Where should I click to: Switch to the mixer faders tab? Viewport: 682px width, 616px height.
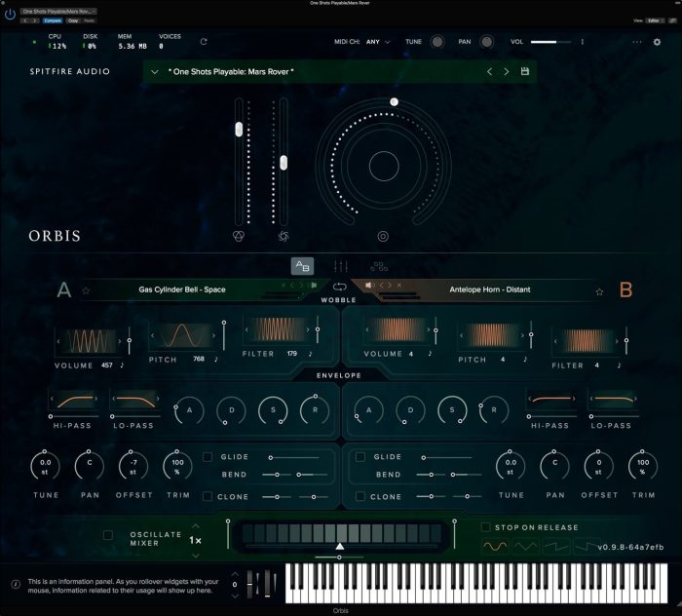341,266
